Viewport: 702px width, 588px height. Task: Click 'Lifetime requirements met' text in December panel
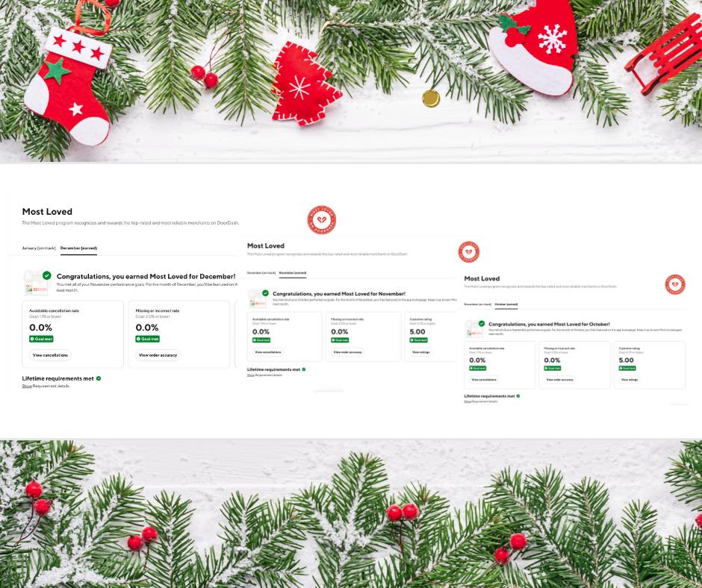click(58, 378)
